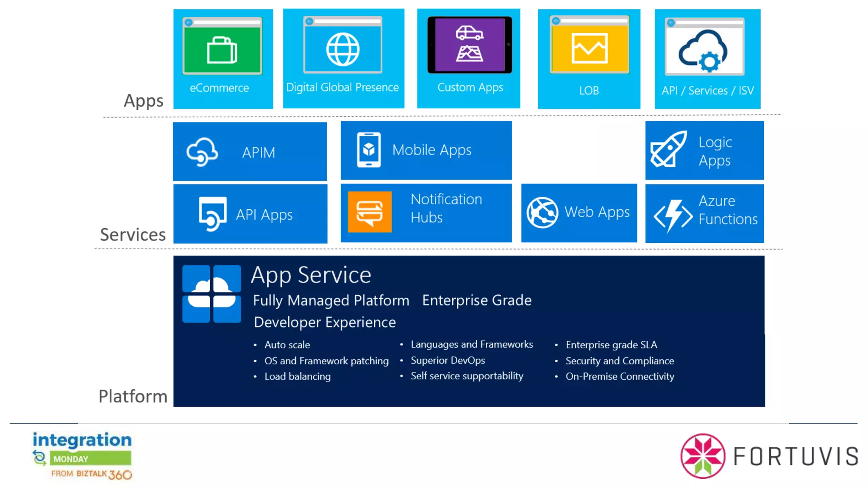868x488 pixels.
Task: Click the App Service heading text
Action: 311,275
